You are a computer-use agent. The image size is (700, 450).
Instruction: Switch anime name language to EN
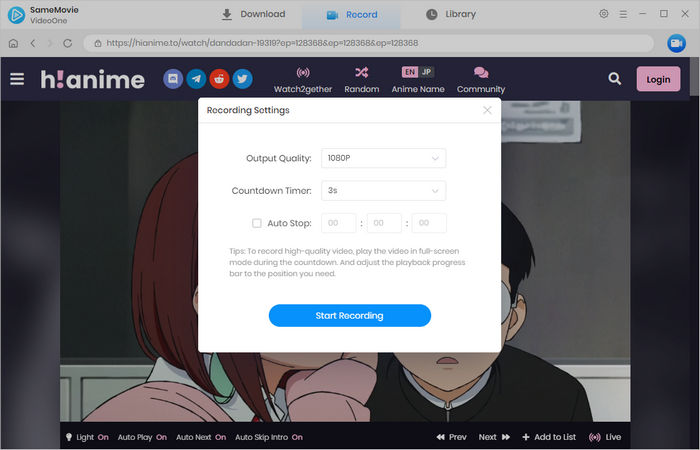tap(410, 72)
